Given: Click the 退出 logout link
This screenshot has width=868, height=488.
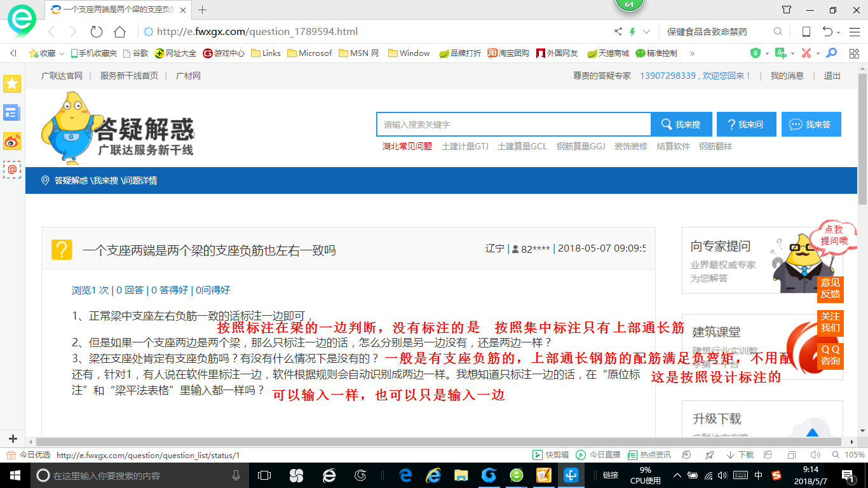Looking at the screenshot, I should click(x=832, y=76).
